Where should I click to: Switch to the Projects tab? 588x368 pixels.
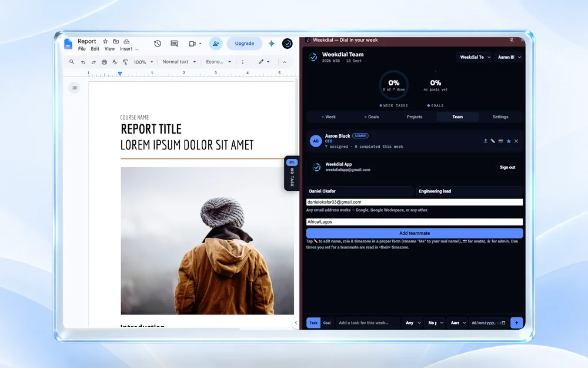click(415, 117)
